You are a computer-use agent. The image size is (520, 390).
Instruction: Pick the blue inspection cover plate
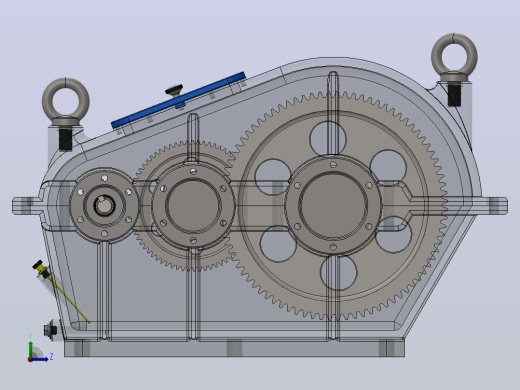179,100
